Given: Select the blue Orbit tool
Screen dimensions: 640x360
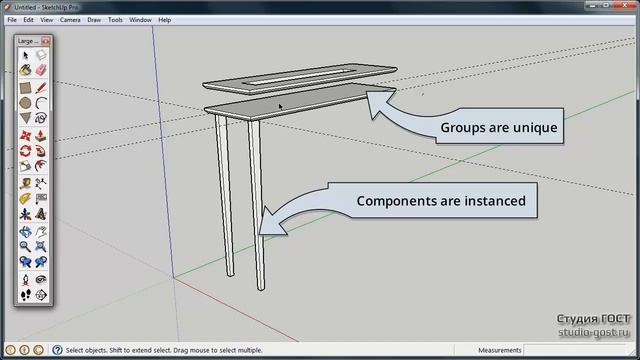Looking at the screenshot, I should click(25, 231).
